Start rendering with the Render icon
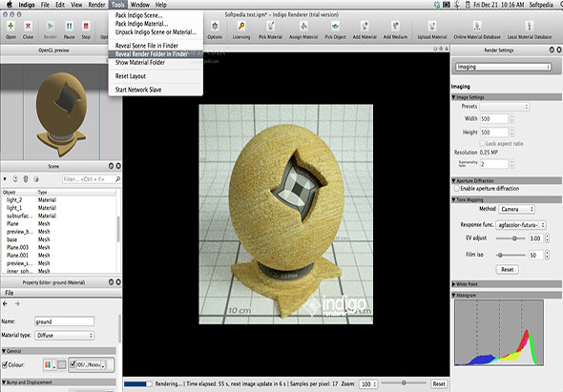Image resolution: width=563 pixels, height=392 pixels. [51, 26]
